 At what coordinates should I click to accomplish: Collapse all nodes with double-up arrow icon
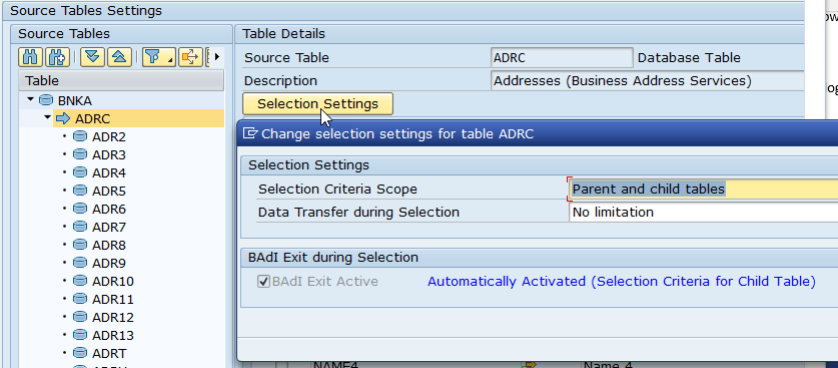coord(119,57)
